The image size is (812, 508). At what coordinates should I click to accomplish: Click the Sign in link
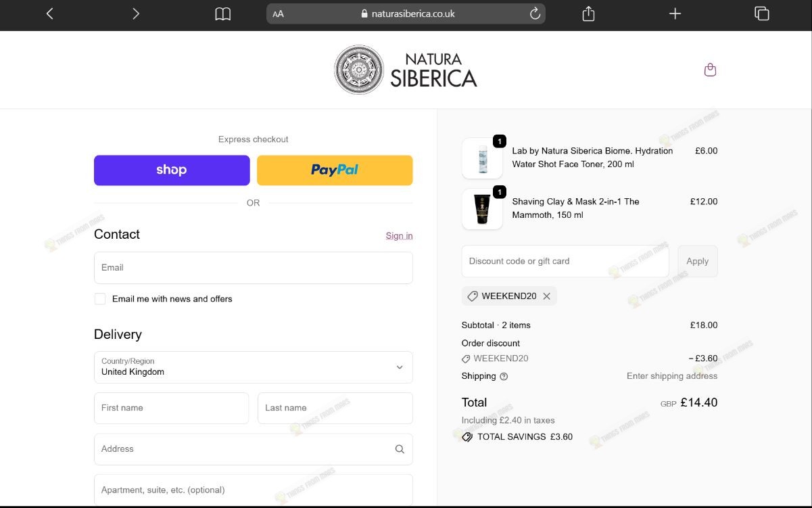click(x=399, y=235)
